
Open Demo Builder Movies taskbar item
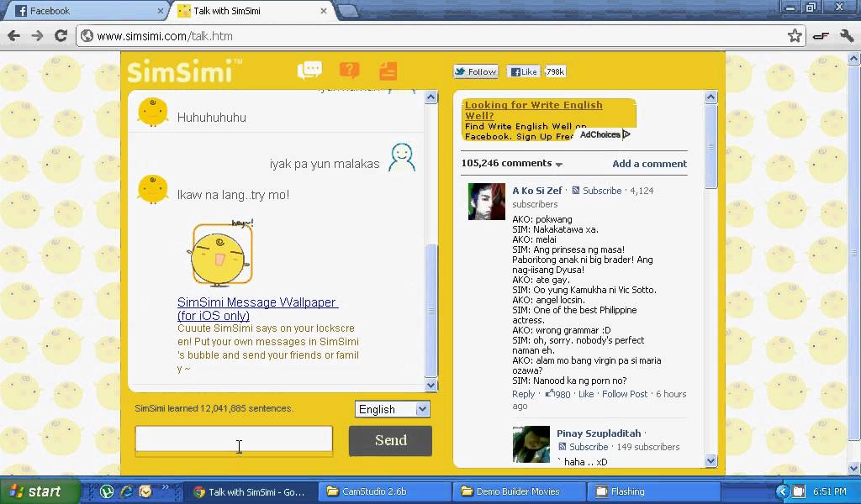(x=519, y=491)
